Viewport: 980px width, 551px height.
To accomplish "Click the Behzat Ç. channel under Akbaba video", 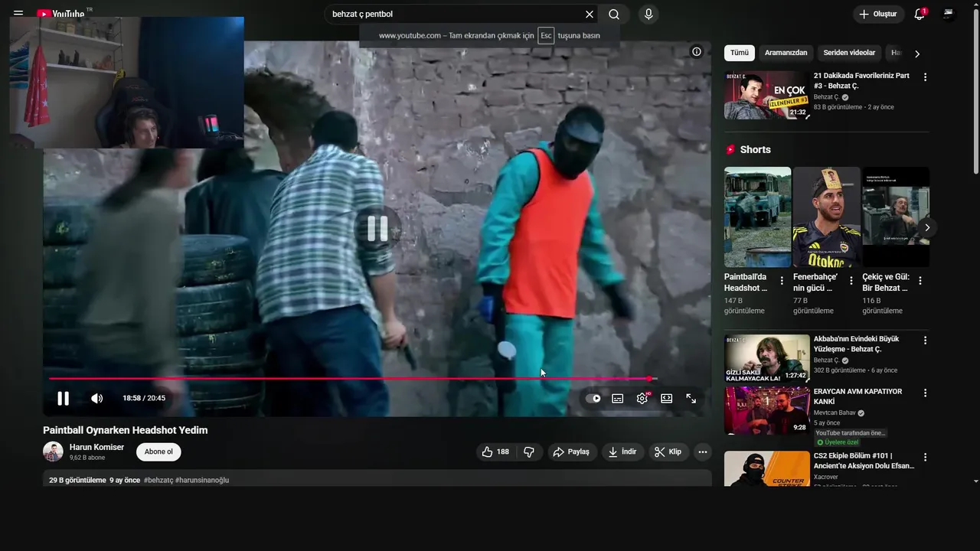I will [827, 360].
